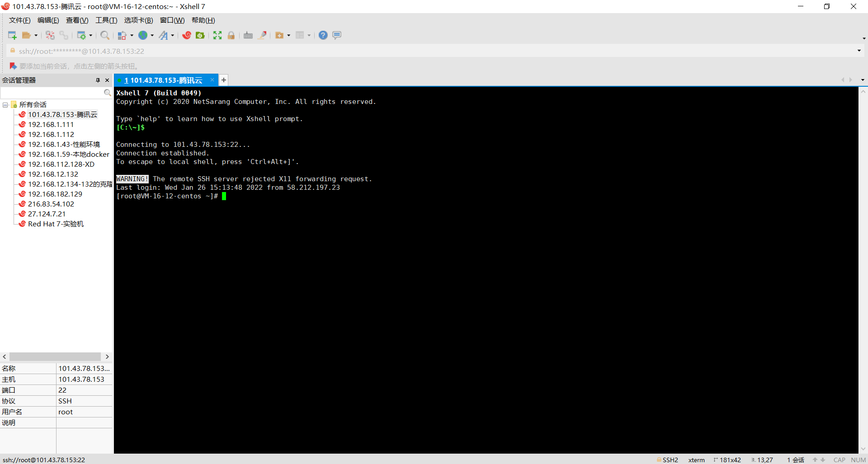Select session 27.124.7.21

(x=47, y=214)
